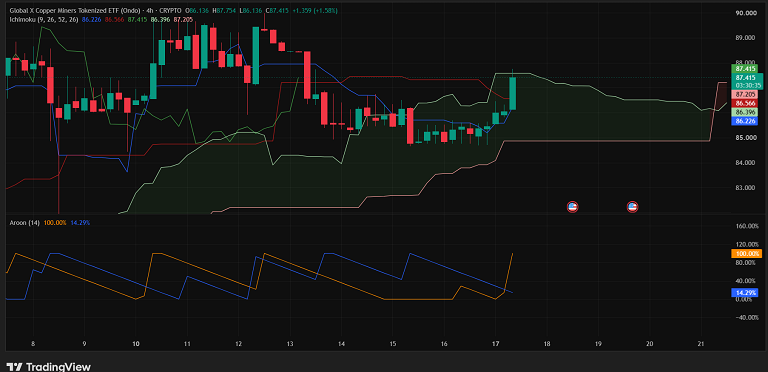Click date 17 on the time axis
Viewport: 768px width, 372px height.
point(495,343)
